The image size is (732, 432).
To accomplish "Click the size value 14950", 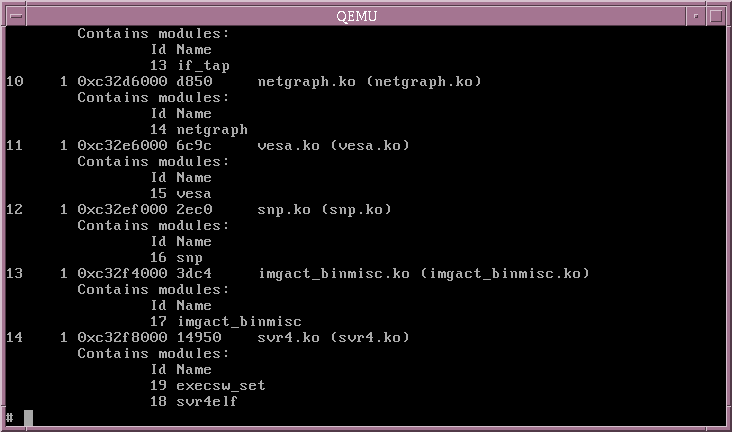I will pyautogui.click(x=198, y=338).
